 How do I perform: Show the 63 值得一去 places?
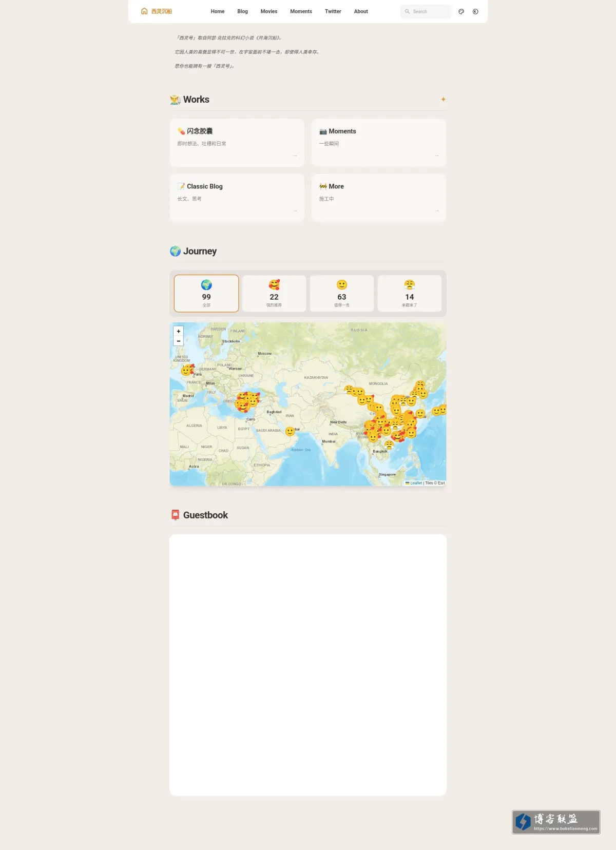point(342,293)
